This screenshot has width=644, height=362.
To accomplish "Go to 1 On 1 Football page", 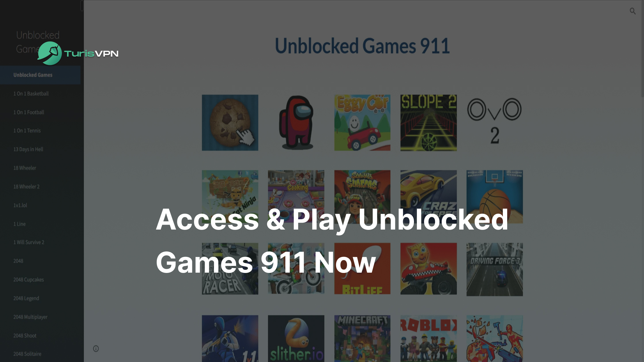I will 29,112.
